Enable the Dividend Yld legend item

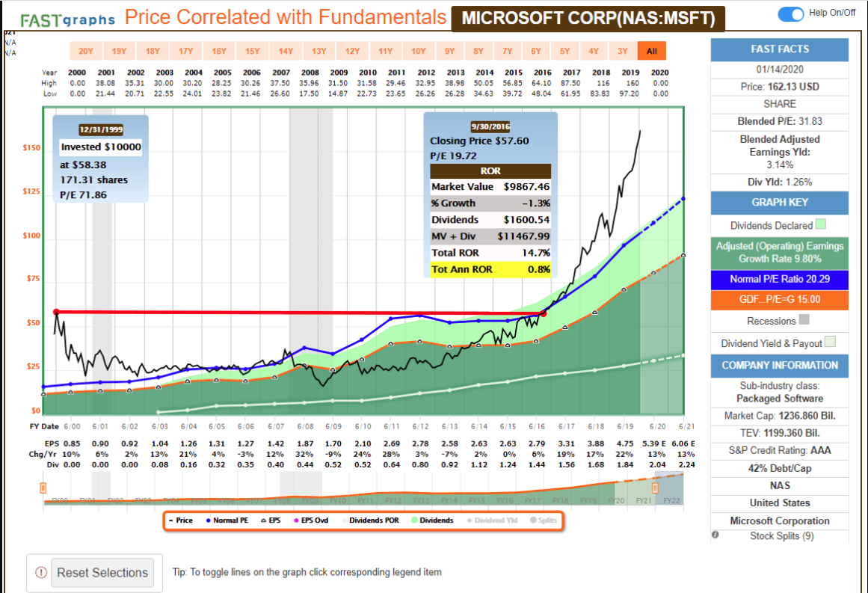[x=492, y=520]
